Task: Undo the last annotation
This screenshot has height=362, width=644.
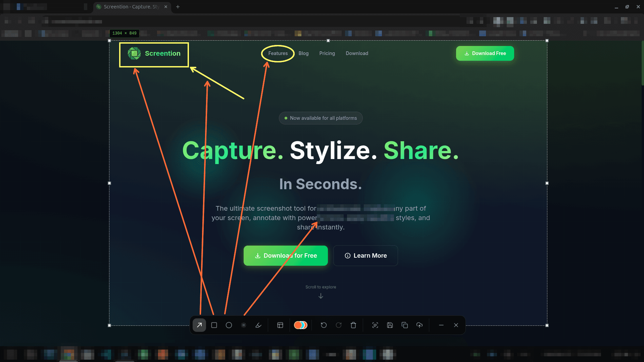Action: [324, 325]
